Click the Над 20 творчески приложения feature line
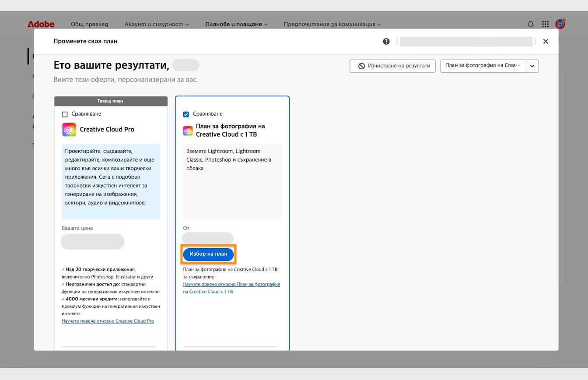This screenshot has width=588, height=380. pyautogui.click(x=107, y=273)
